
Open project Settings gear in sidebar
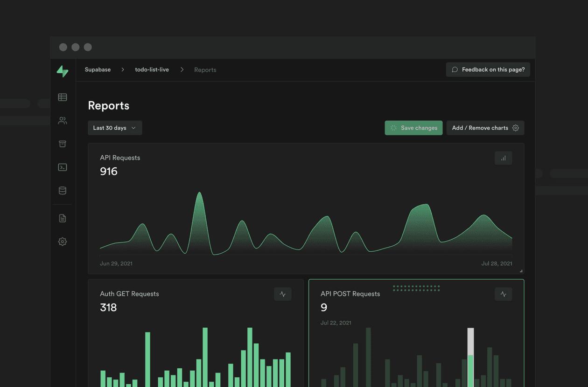[x=63, y=242]
